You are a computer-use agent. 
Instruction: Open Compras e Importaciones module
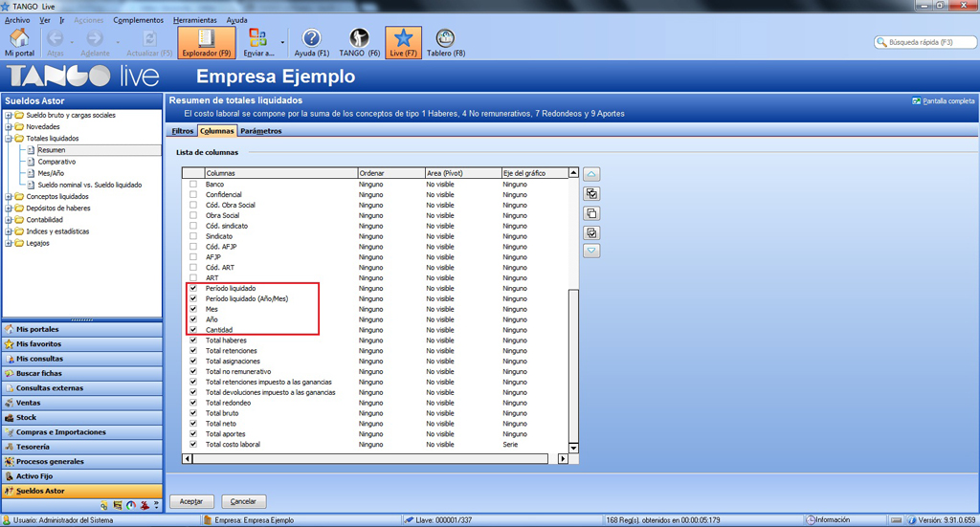pyautogui.click(x=82, y=432)
